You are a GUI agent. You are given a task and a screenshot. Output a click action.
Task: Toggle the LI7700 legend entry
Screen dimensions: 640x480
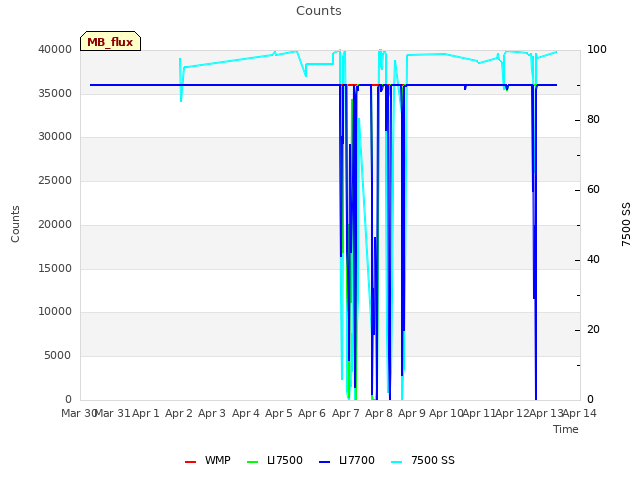[347, 460]
